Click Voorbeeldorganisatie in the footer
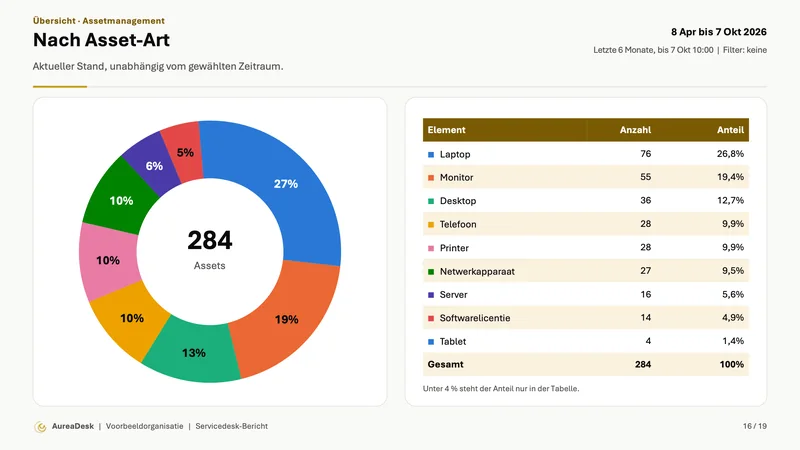Viewport: 800px width, 450px height. (x=144, y=427)
